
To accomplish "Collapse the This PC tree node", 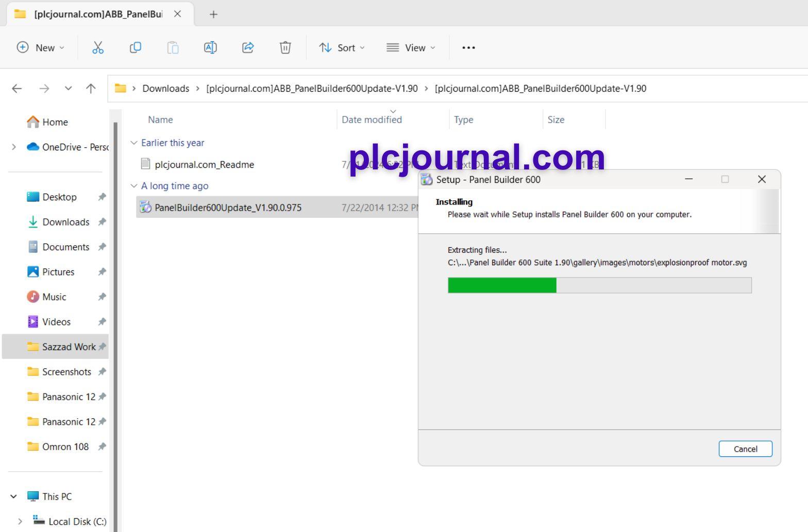I will click(13, 496).
